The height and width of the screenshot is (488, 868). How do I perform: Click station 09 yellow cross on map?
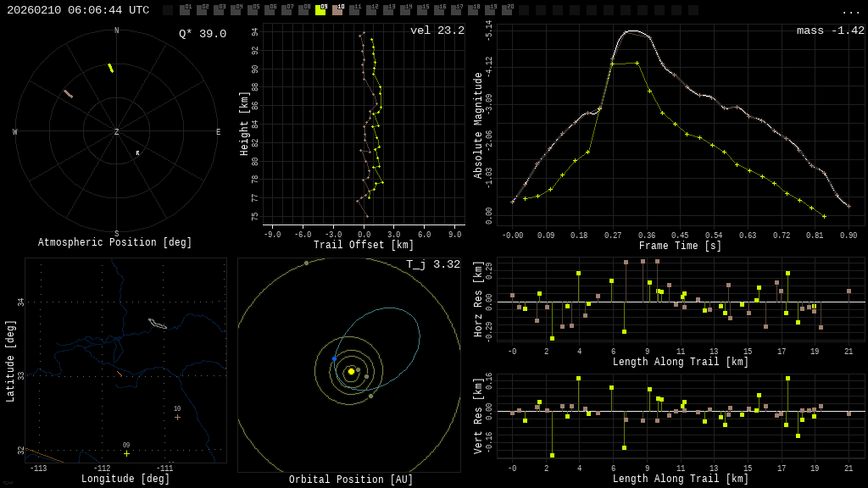126,453
